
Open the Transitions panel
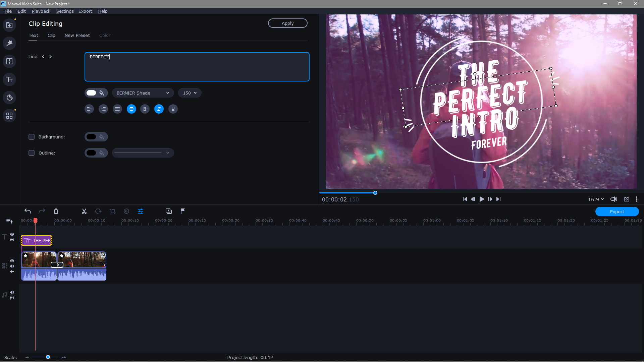[x=9, y=61]
